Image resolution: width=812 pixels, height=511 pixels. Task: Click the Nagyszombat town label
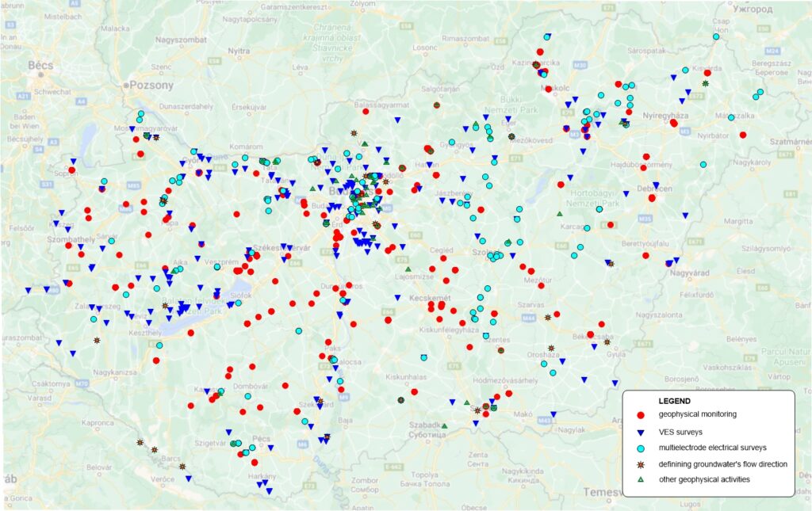click(x=181, y=40)
